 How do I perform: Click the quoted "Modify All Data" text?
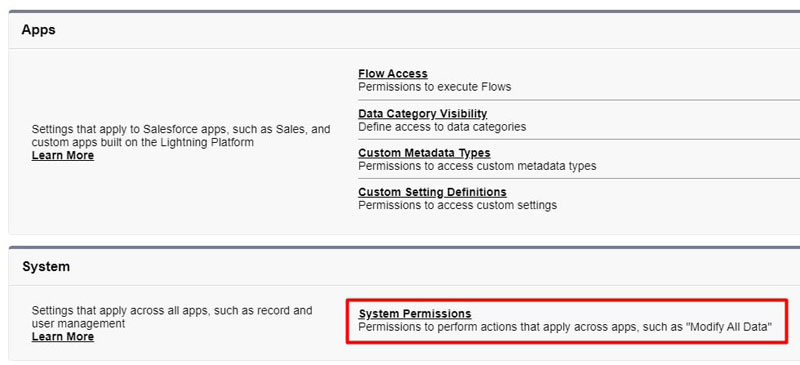[x=727, y=327]
